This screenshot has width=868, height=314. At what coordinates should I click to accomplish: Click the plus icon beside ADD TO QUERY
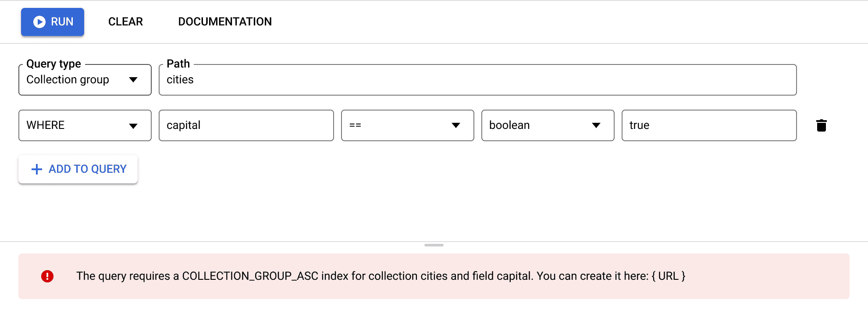(x=37, y=169)
